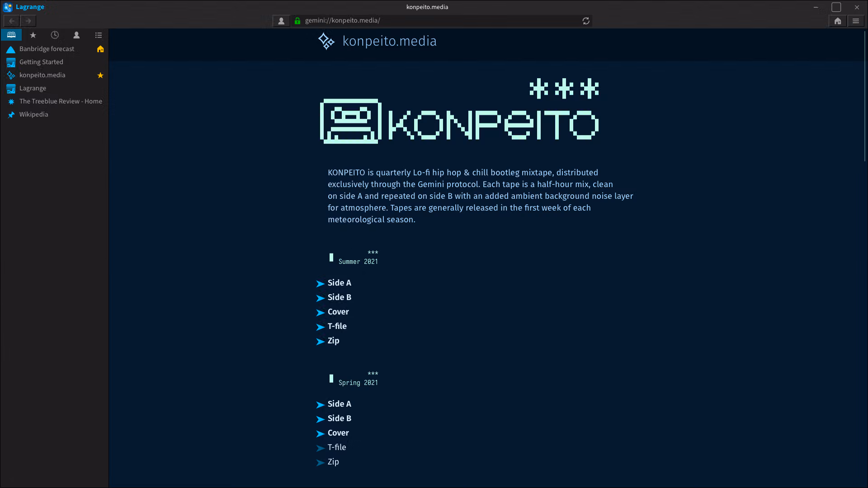Switch to the Feeds star sidebar tab

point(33,35)
